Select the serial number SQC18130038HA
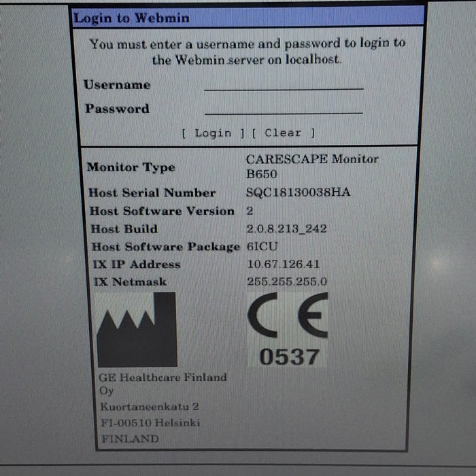This screenshot has height=476, width=476. pos(298,192)
